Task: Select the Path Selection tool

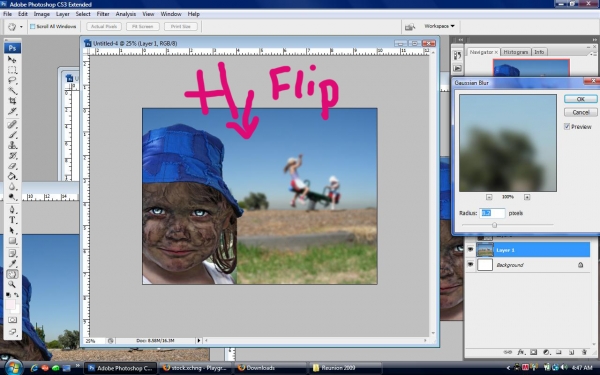Action: coord(12,230)
